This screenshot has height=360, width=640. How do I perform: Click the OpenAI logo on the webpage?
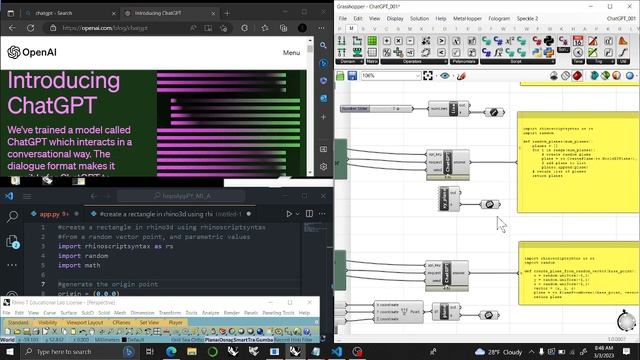point(32,52)
